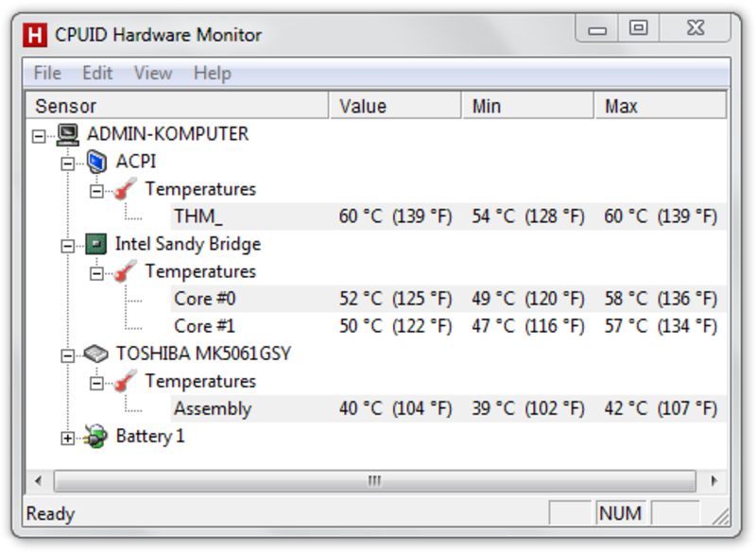
Task: Click the Ready status bar text
Action: coord(50,514)
